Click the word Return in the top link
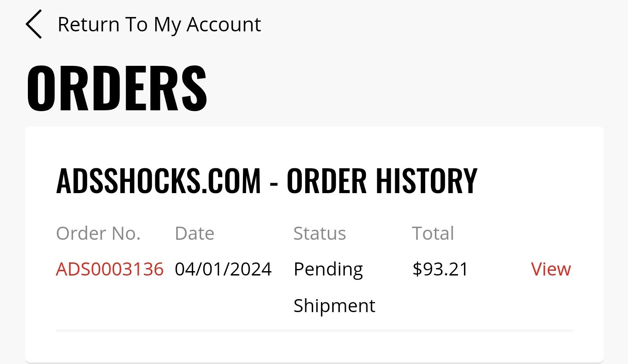The height and width of the screenshot is (364, 628). pyautogui.click(x=89, y=24)
